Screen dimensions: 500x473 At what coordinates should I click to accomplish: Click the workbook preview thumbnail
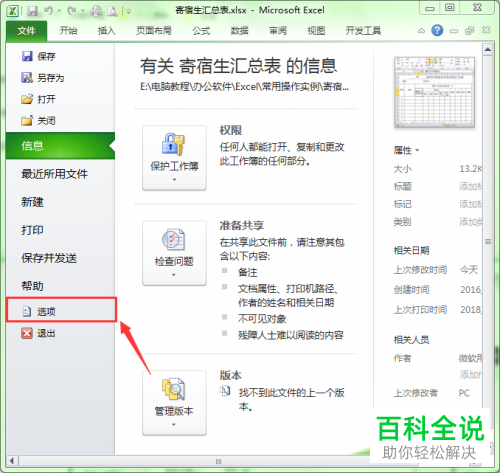tap(434, 92)
